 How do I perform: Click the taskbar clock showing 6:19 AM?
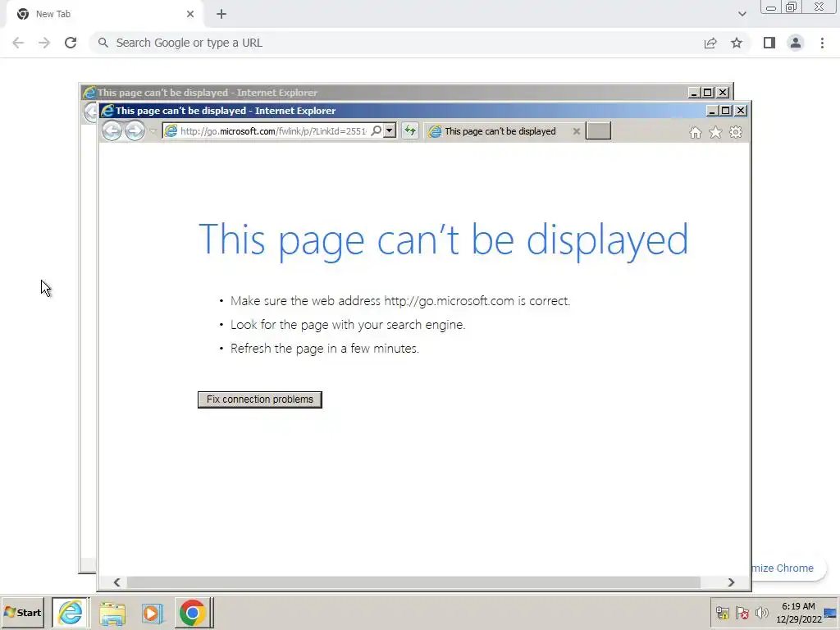[x=798, y=613]
